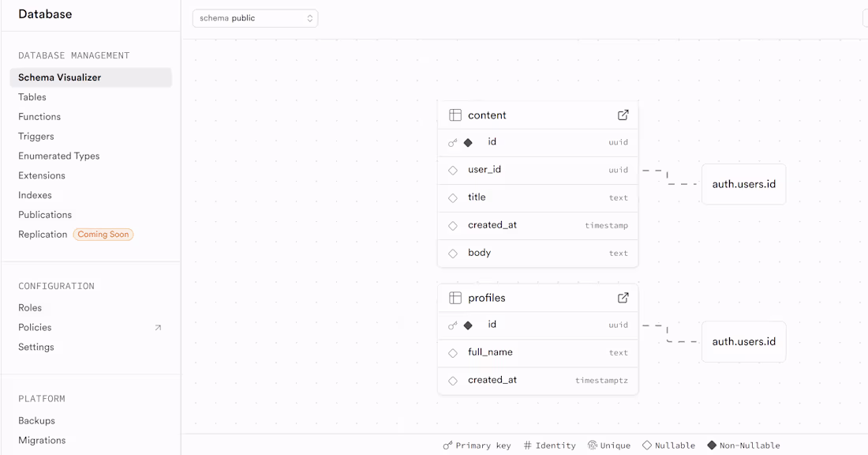This screenshot has width=868, height=455.
Task: Select the auth.users.id node linked to profiles
Action: coord(743,341)
